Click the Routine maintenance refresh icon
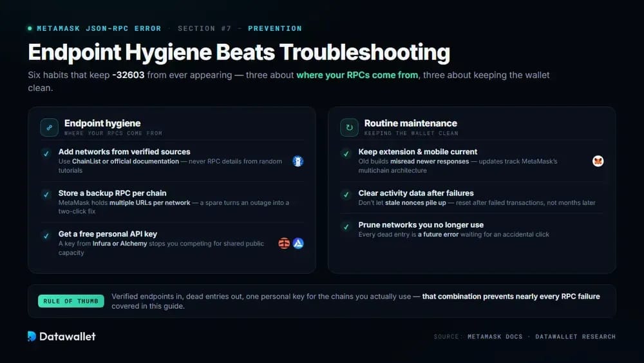 tap(349, 128)
